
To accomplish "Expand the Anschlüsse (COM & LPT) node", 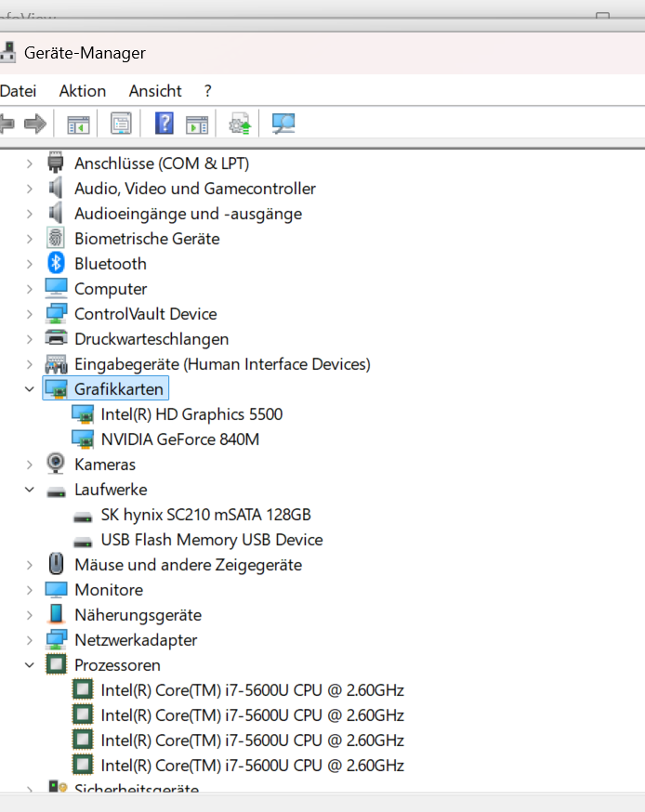I will click(x=30, y=164).
